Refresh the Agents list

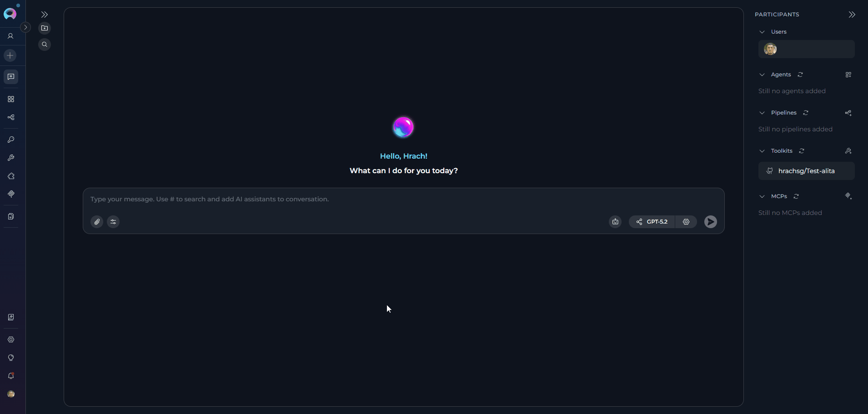tap(800, 75)
